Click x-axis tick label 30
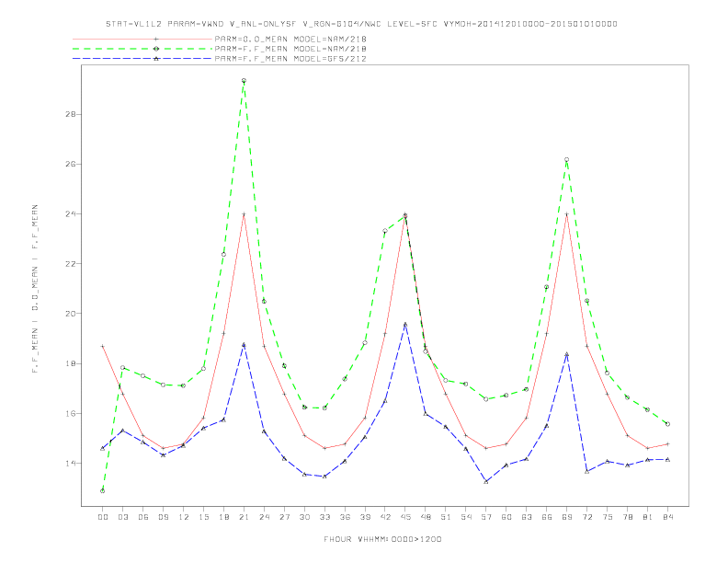Screen dimensions: 728x563 pyautogui.click(x=304, y=517)
